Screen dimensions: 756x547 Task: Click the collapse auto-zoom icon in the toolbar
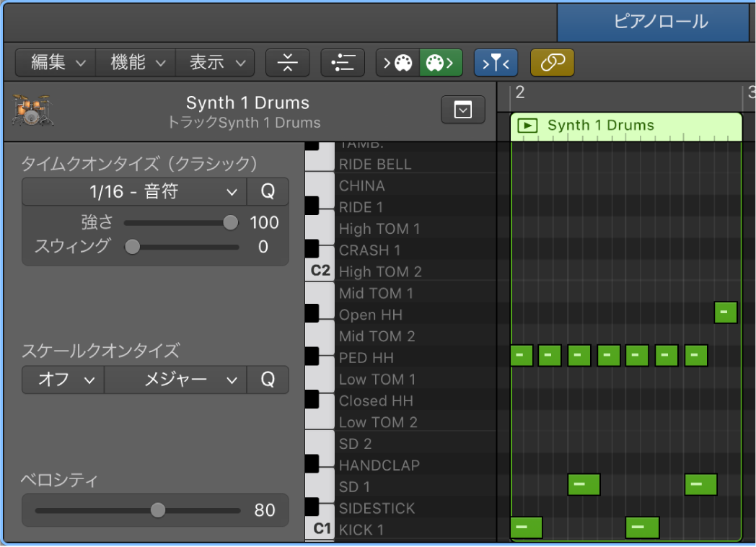(288, 63)
